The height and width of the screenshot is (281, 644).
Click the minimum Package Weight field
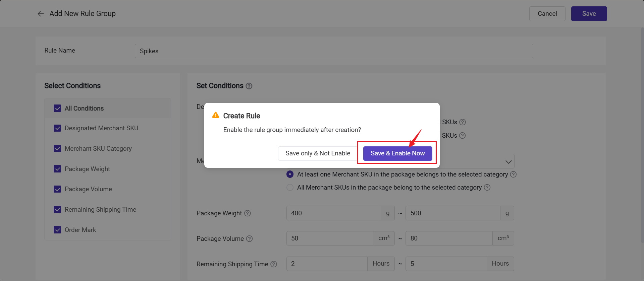333,213
